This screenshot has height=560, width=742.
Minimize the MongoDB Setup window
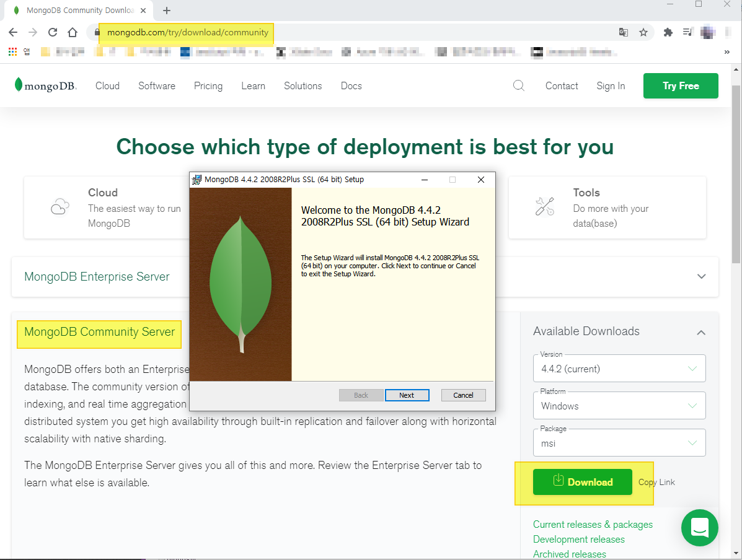pos(425,180)
